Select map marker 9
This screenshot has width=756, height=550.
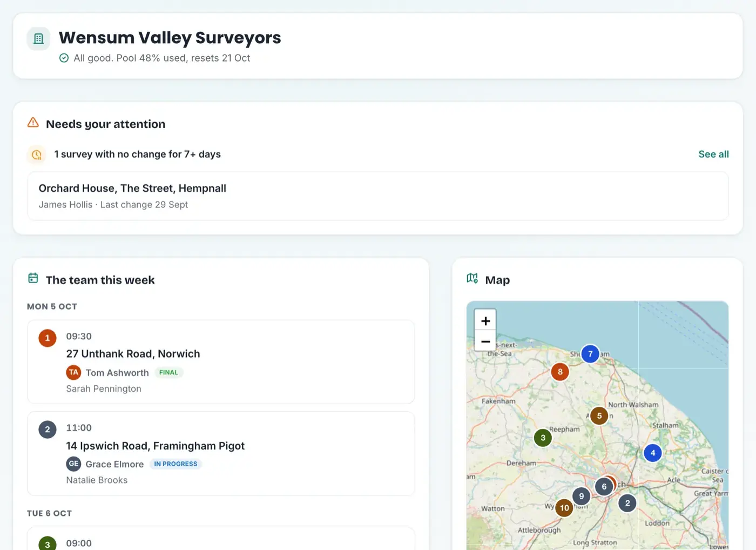click(581, 496)
